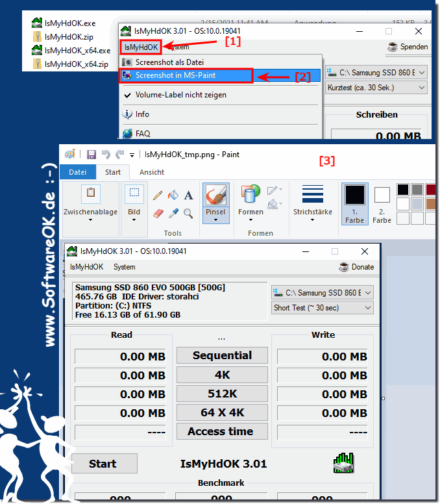Open the Customize Quick Access Toolbar arrow
Viewport: 440px width, 504px height.
point(132,155)
